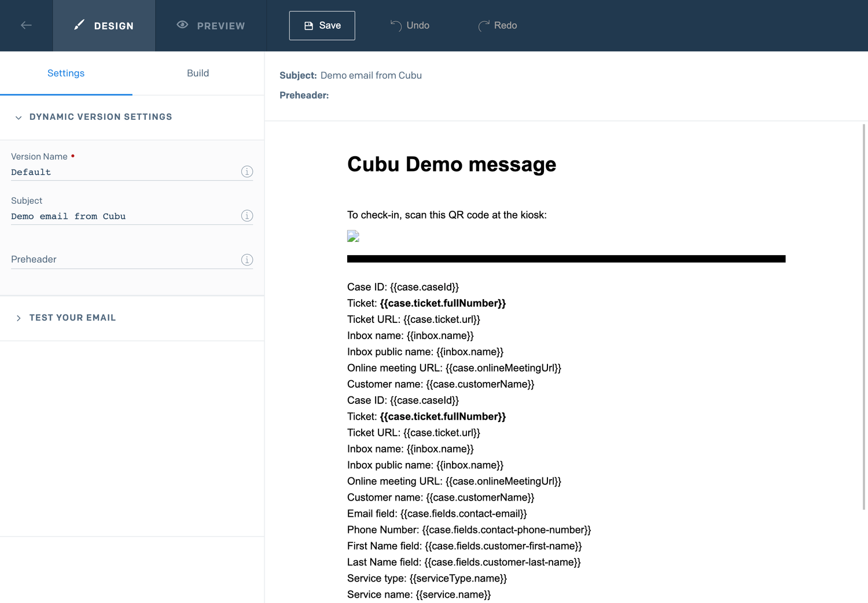The height and width of the screenshot is (603, 868).
Task: Click the Save button
Action: tap(322, 25)
